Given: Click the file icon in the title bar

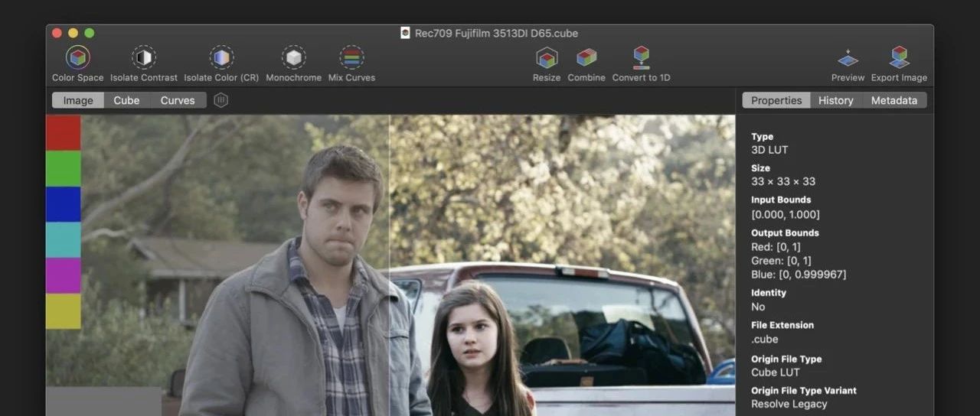Looking at the screenshot, I should coord(405,33).
